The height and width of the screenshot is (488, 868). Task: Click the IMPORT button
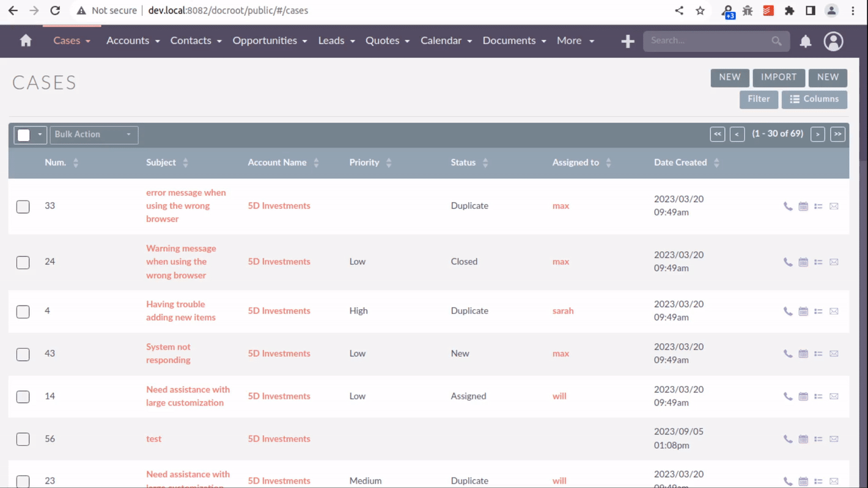[x=778, y=78]
